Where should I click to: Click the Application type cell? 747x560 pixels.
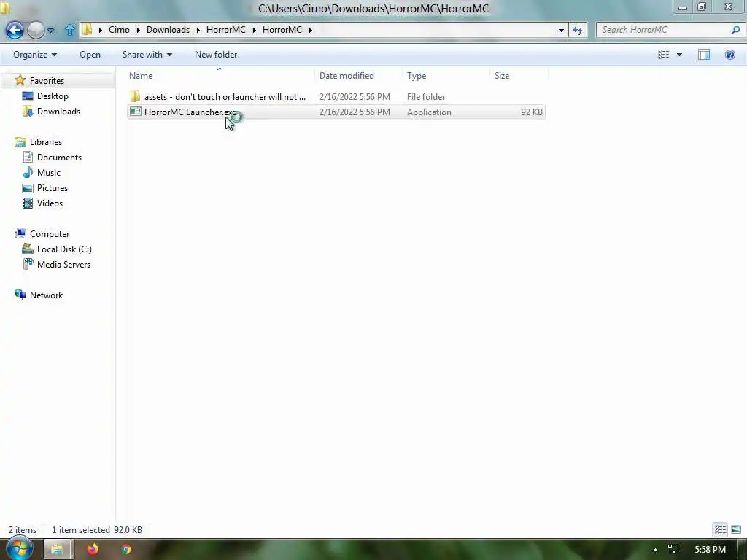[x=429, y=112]
